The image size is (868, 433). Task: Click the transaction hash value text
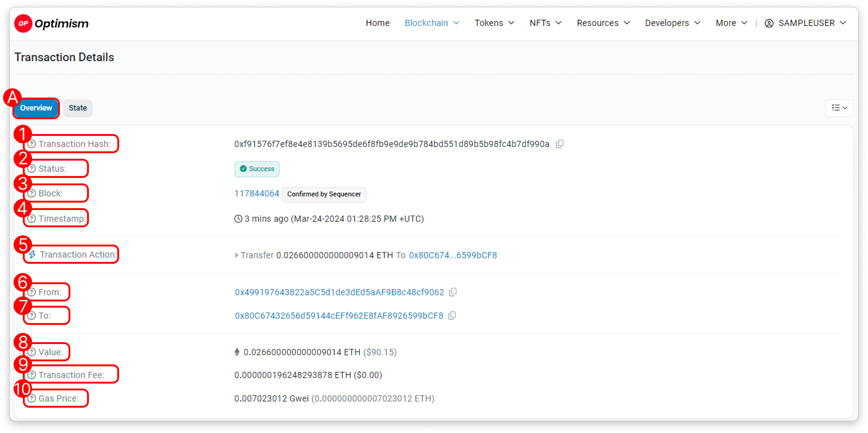(x=391, y=144)
